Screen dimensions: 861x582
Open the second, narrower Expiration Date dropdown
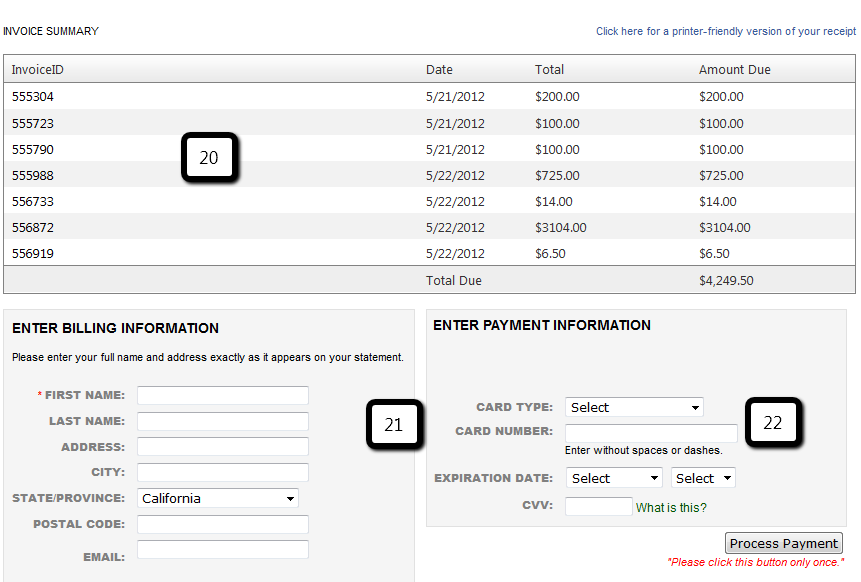703,478
